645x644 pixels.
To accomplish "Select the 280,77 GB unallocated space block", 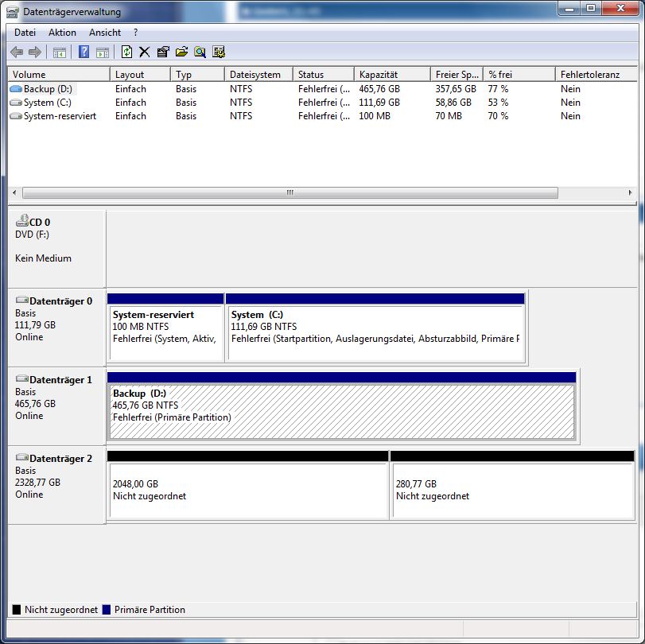I will (x=512, y=485).
